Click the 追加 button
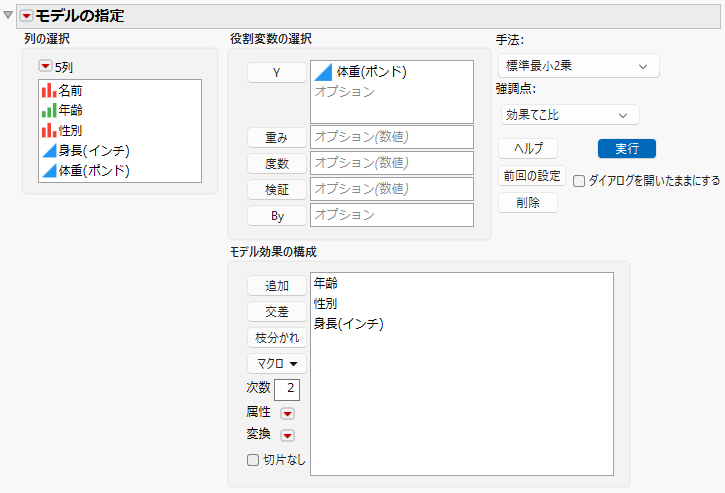 click(276, 285)
